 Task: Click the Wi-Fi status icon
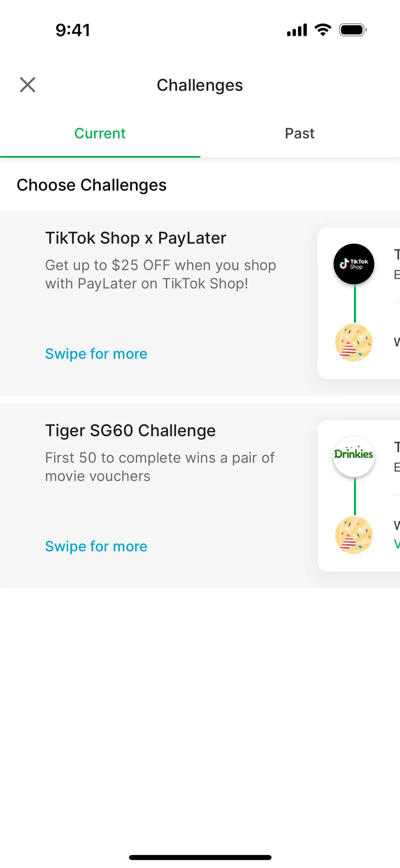coord(322,30)
